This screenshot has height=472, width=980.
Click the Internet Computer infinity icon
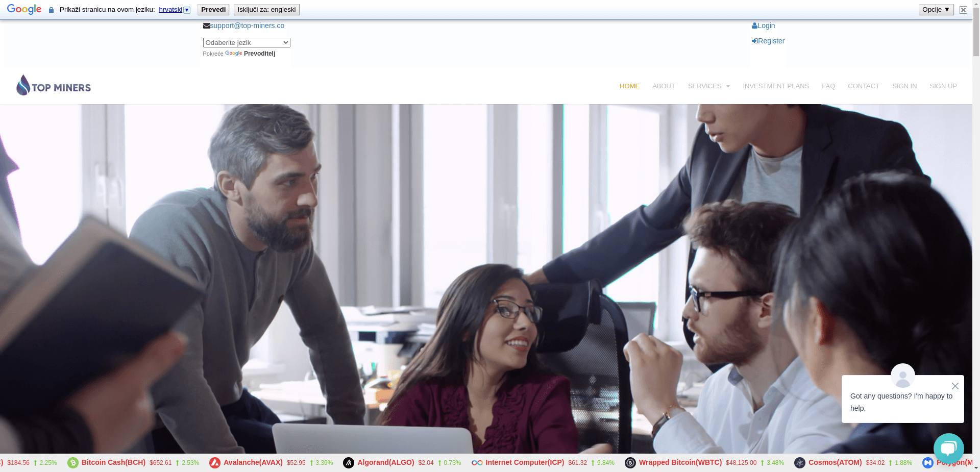(477, 463)
